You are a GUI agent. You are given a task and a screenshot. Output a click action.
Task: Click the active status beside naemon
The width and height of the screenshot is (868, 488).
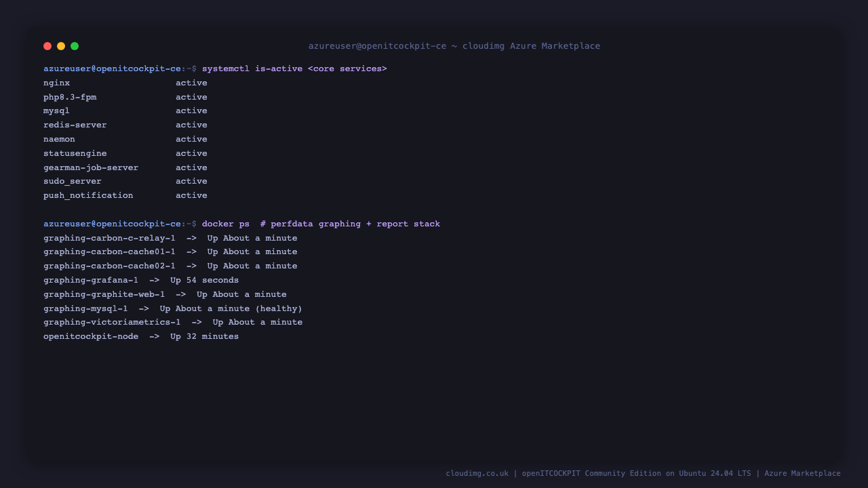coord(191,139)
